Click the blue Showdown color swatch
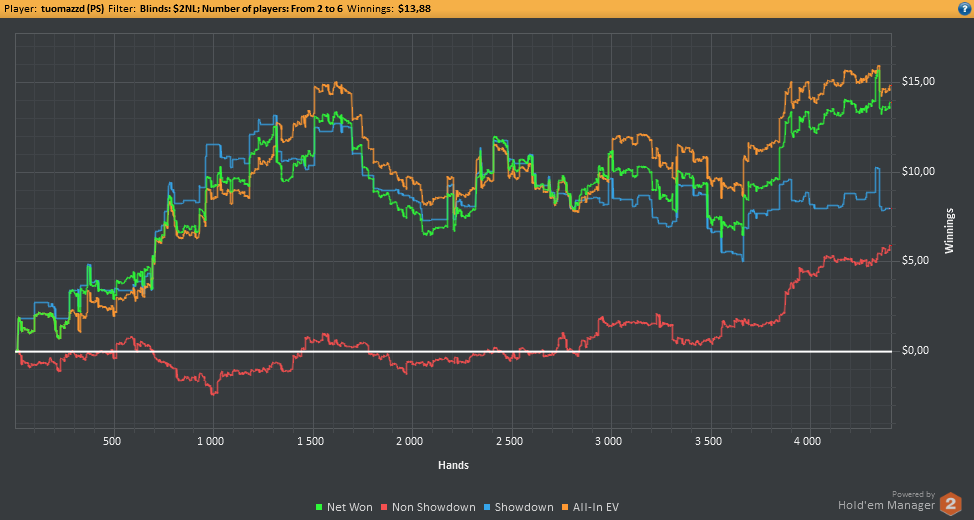Image resolution: width=974 pixels, height=520 pixels. coord(488,508)
